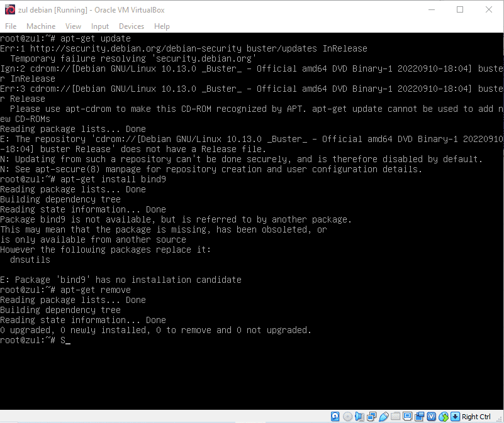Open the Help menu

(x=162, y=26)
